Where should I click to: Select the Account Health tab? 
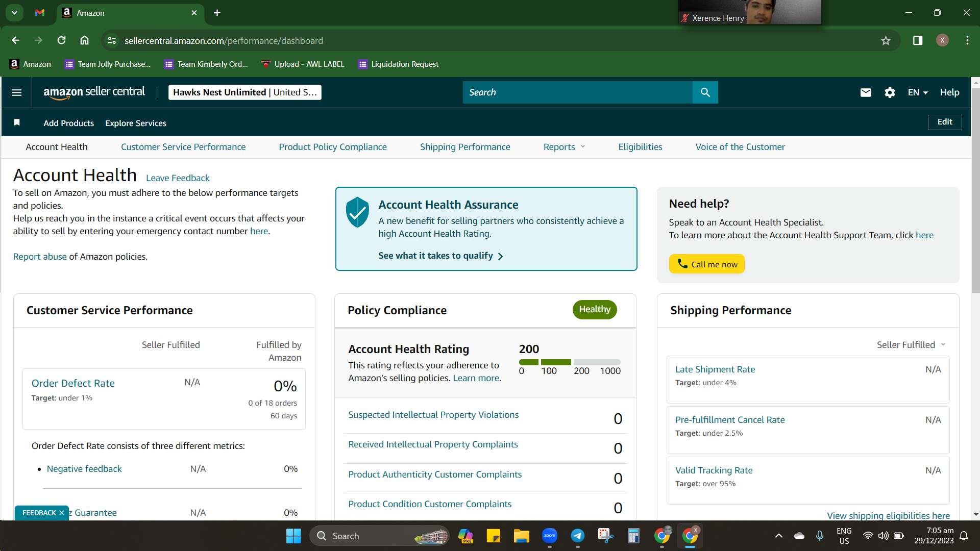(x=57, y=147)
